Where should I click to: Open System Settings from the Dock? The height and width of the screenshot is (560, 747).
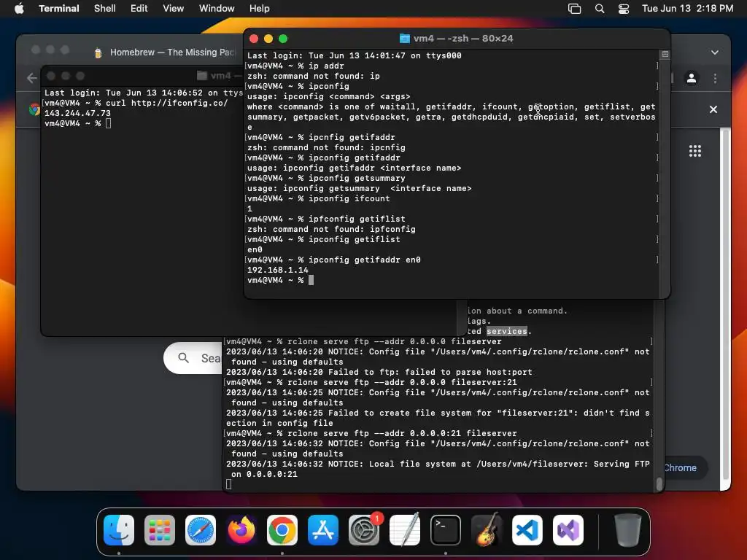pyautogui.click(x=364, y=530)
